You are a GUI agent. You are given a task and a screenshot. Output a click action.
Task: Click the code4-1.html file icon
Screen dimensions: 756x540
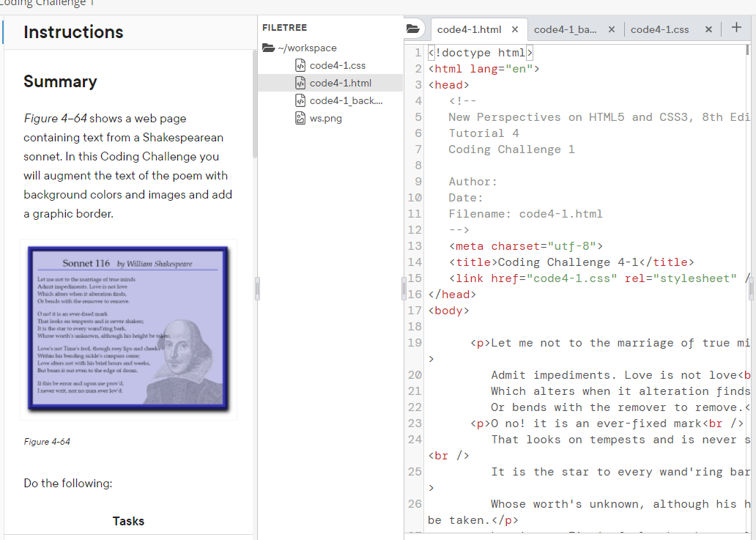coord(300,83)
